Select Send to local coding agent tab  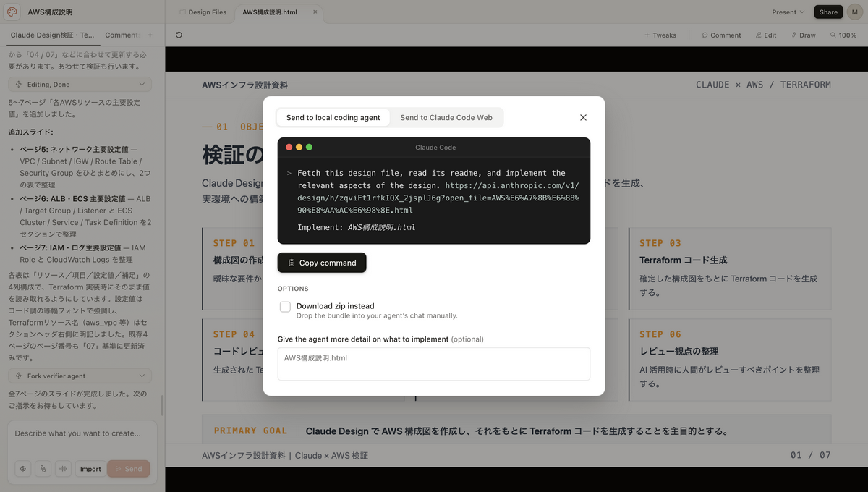tap(333, 117)
